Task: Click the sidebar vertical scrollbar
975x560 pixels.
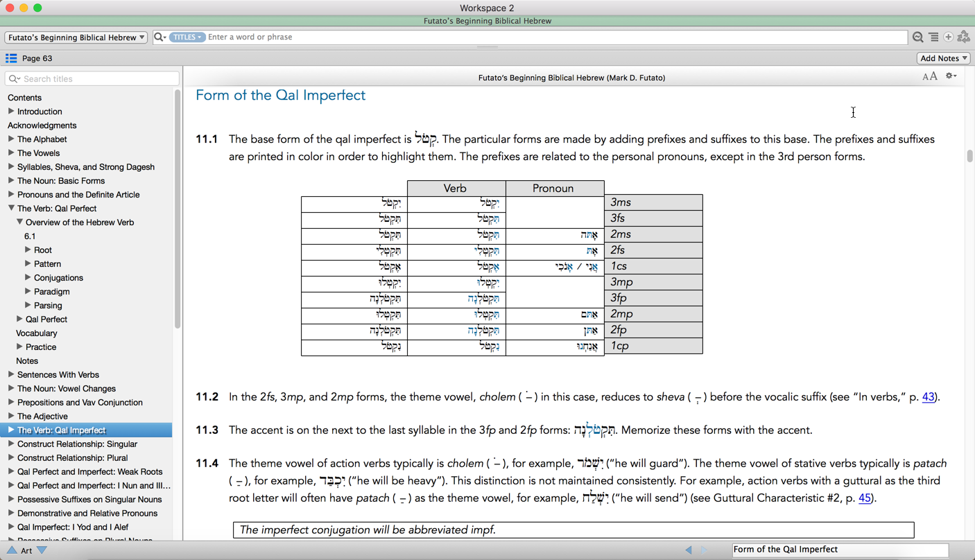Action: (x=178, y=209)
